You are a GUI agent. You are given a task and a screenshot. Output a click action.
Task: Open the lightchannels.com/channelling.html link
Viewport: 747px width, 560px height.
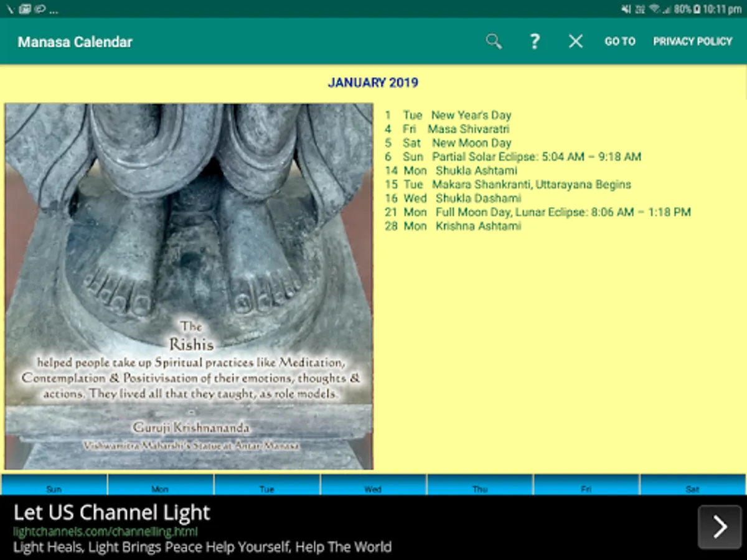click(106, 532)
